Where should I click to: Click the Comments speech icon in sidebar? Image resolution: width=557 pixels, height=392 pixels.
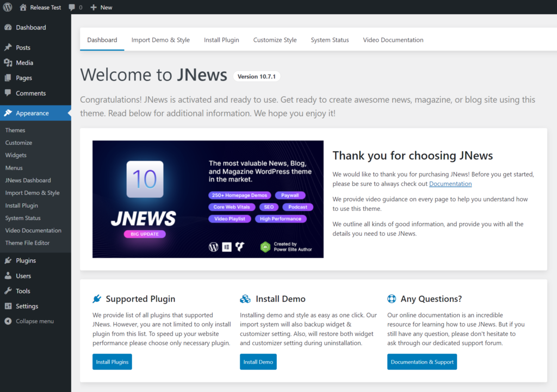(x=9, y=93)
